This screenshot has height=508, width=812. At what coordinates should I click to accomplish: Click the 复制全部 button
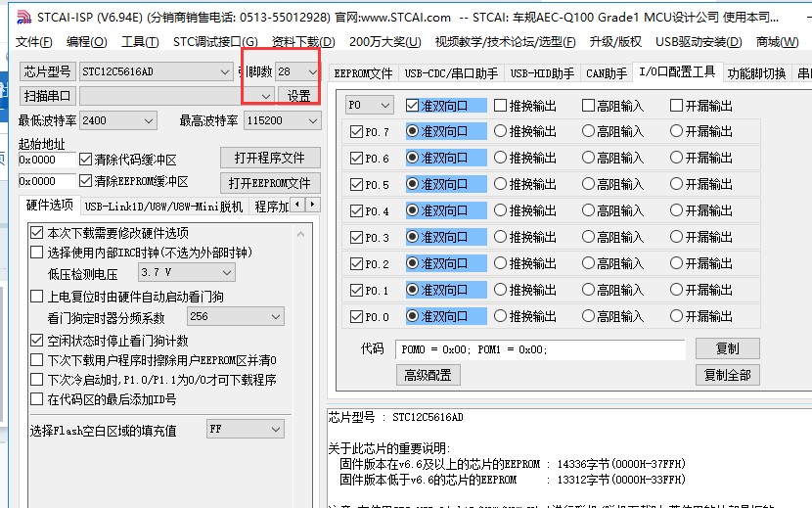click(728, 375)
